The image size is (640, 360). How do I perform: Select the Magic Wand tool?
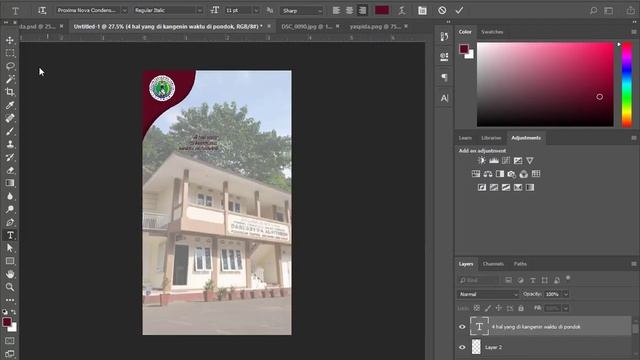tap(10, 79)
